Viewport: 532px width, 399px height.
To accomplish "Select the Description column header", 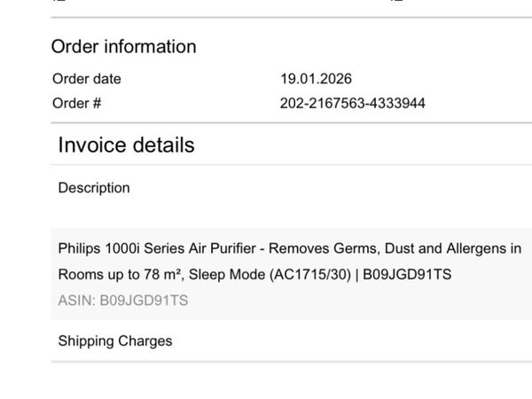I will [x=94, y=188].
